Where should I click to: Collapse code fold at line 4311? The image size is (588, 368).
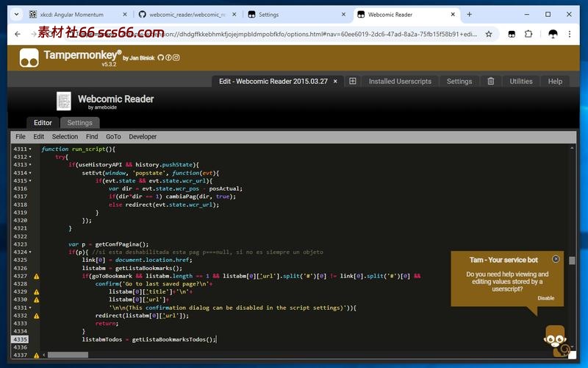(30, 149)
